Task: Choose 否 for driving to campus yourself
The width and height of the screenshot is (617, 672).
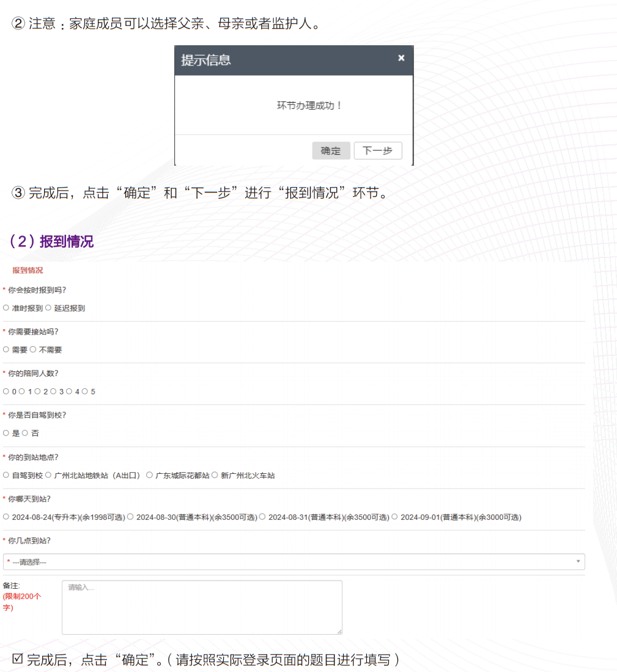Action: (x=24, y=433)
